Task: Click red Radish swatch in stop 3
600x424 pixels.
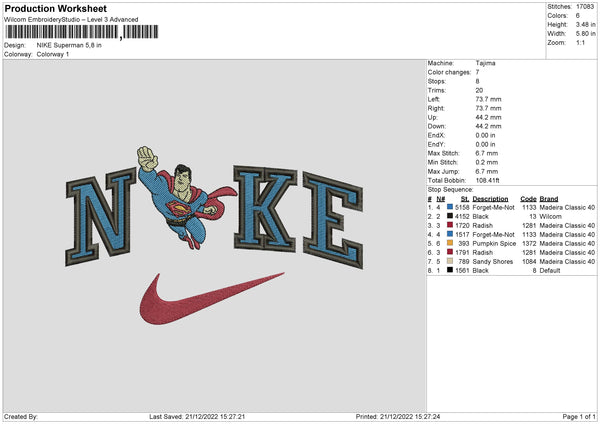Action: point(450,225)
